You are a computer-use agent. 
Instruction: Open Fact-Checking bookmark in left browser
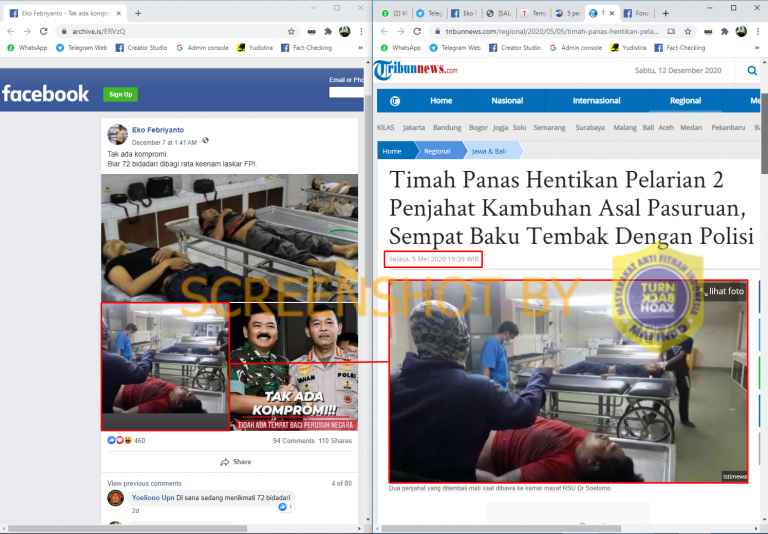pos(307,48)
